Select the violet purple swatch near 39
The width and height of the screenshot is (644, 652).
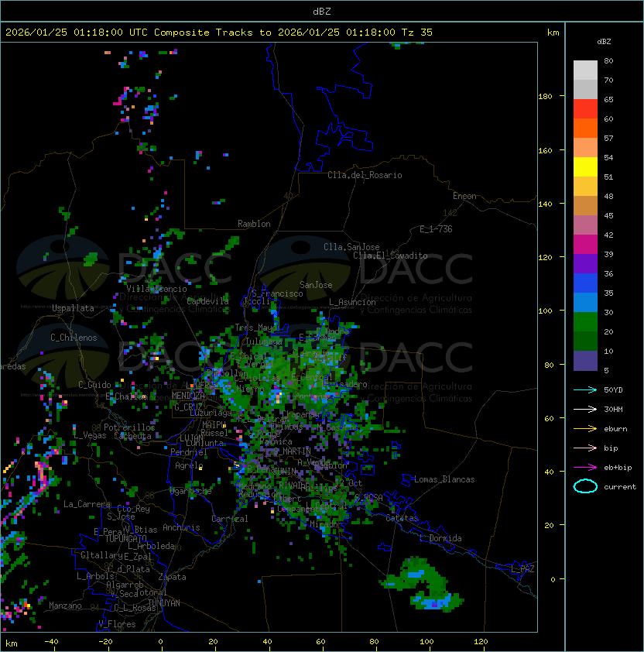(585, 264)
